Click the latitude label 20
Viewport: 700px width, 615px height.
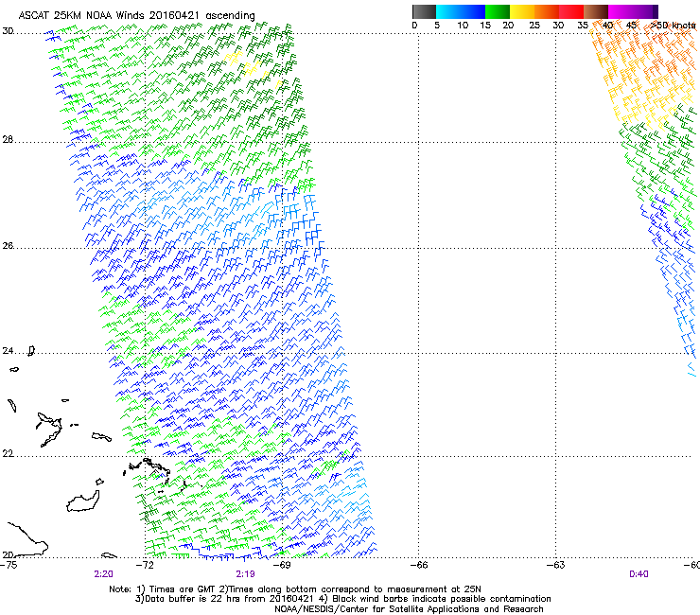8,555
